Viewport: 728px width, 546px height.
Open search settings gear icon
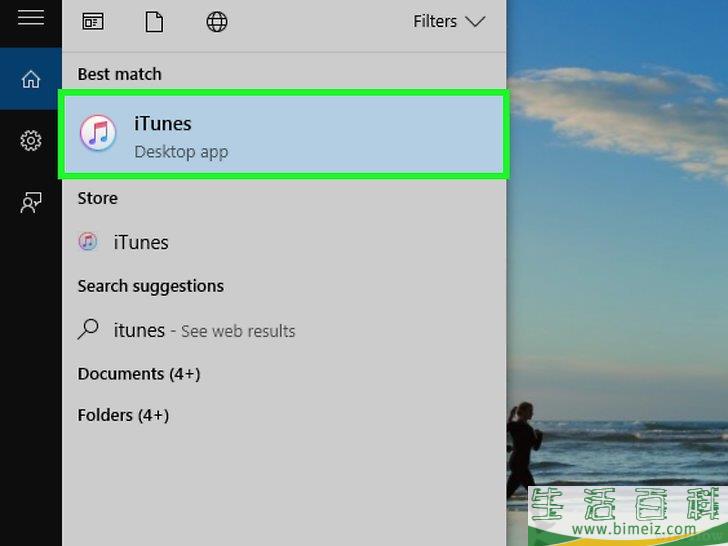coord(31,140)
